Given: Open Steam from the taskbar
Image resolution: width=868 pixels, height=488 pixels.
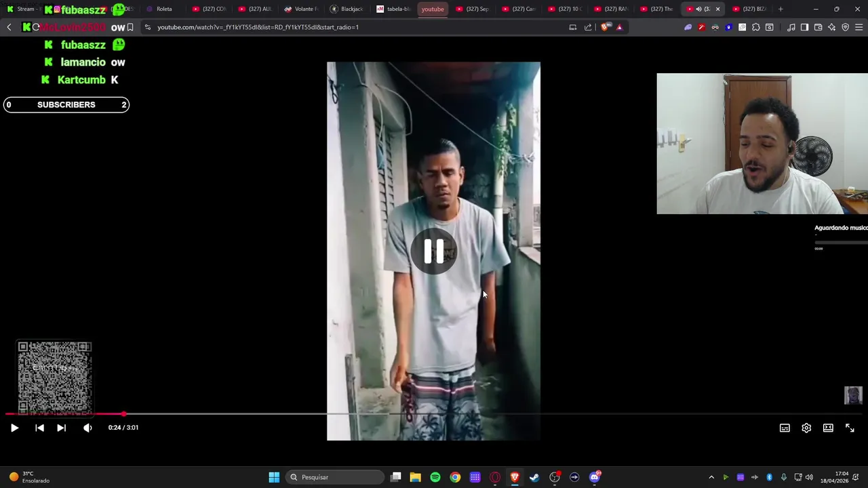Looking at the screenshot, I should (x=534, y=477).
